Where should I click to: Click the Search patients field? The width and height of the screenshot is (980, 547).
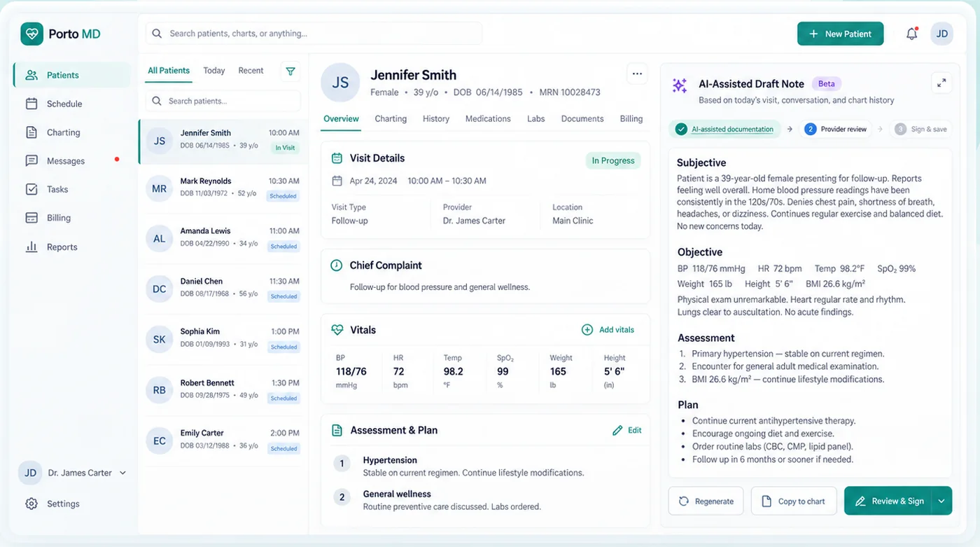click(x=223, y=101)
